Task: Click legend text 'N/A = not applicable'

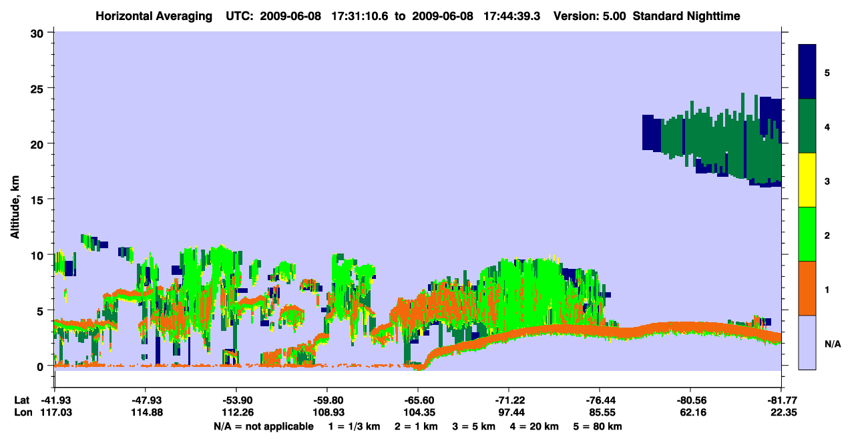Action: 263,426
